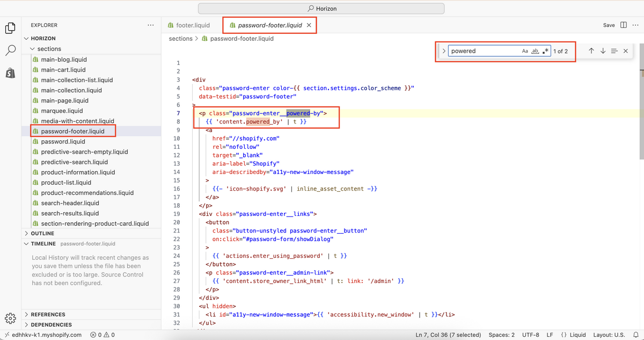Click the Save button in the title bar
This screenshot has width=644, height=340.
[x=609, y=25]
